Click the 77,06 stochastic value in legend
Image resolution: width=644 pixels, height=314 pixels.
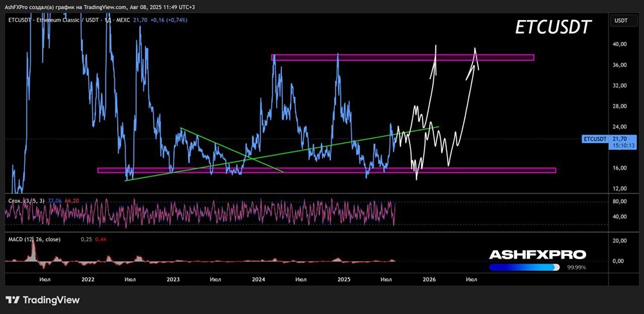(x=55, y=201)
